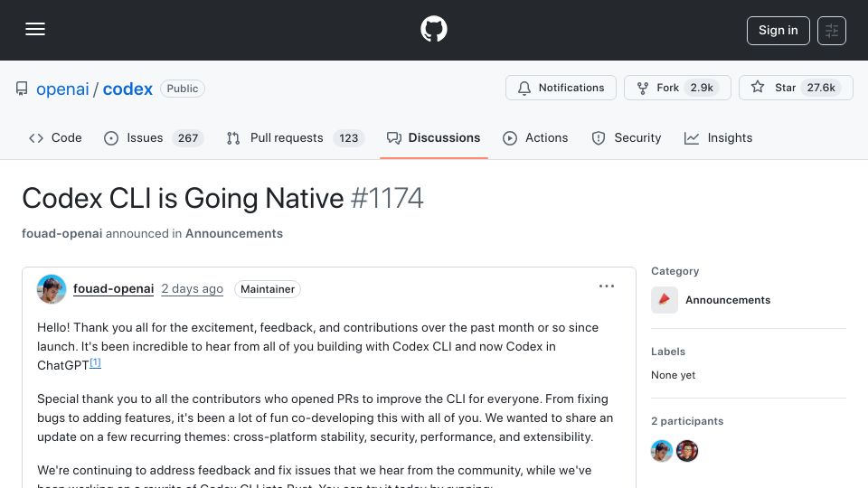Click the Pull requests git icon
Screen dimensions: 868x488
[x=233, y=138]
